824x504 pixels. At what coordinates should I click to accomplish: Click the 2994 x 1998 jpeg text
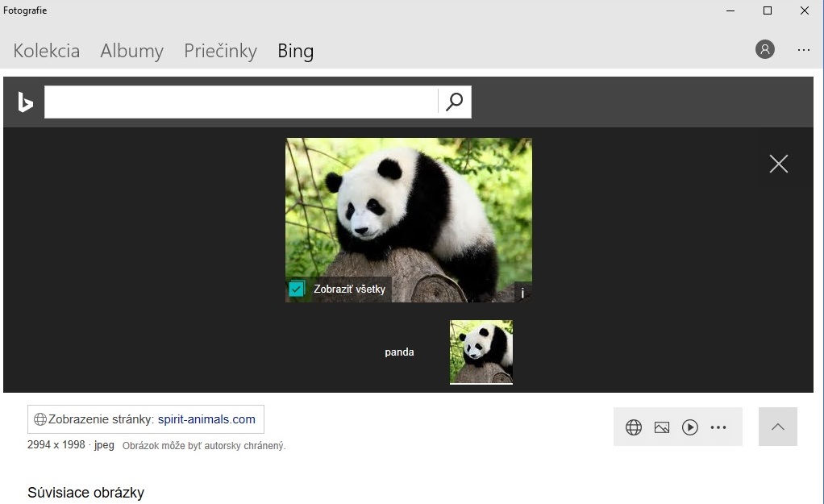(70, 445)
